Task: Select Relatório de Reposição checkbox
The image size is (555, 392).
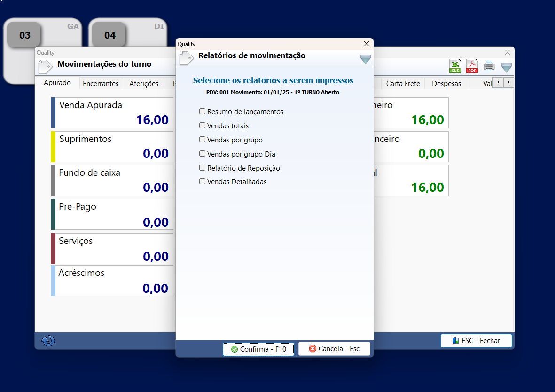Action: pos(202,167)
